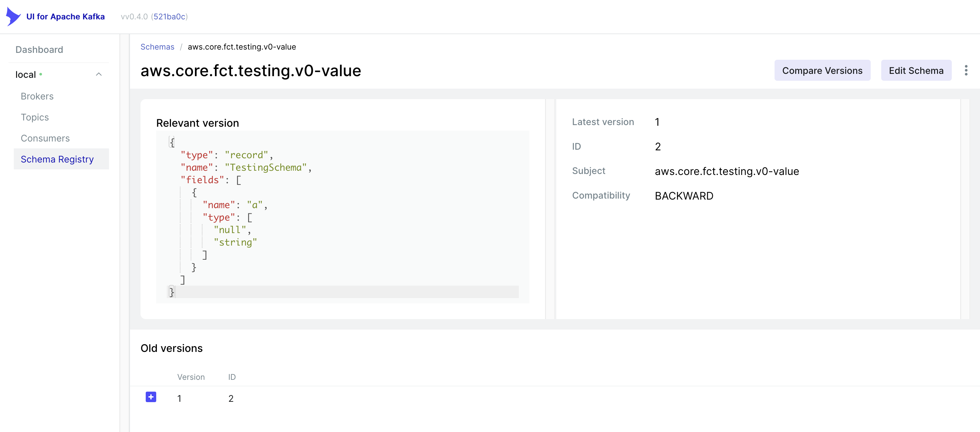
Task: Open the Consumers section
Action: 45,138
